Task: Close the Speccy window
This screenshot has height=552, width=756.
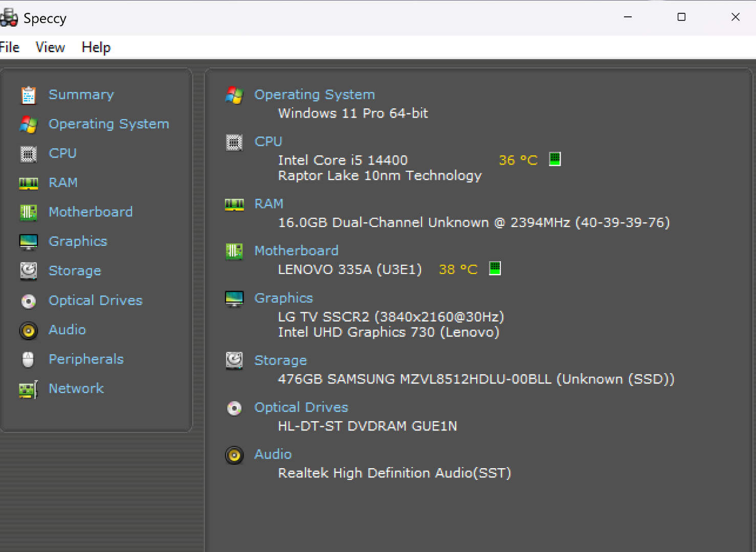Action: pyautogui.click(x=736, y=17)
